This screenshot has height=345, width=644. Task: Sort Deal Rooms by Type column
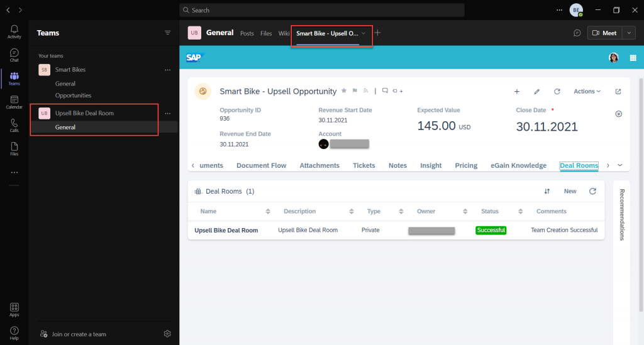pyautogui.click(x=401, y=211)
